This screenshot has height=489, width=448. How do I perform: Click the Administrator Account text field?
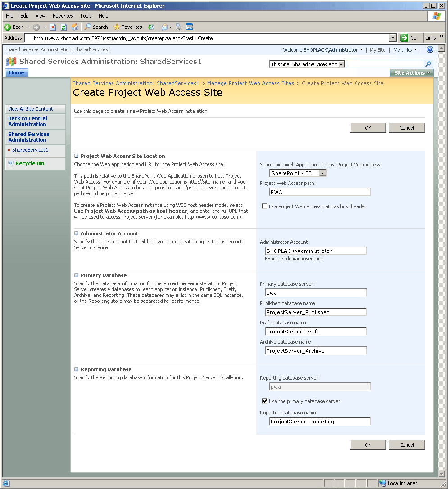[x=316, y=251]
